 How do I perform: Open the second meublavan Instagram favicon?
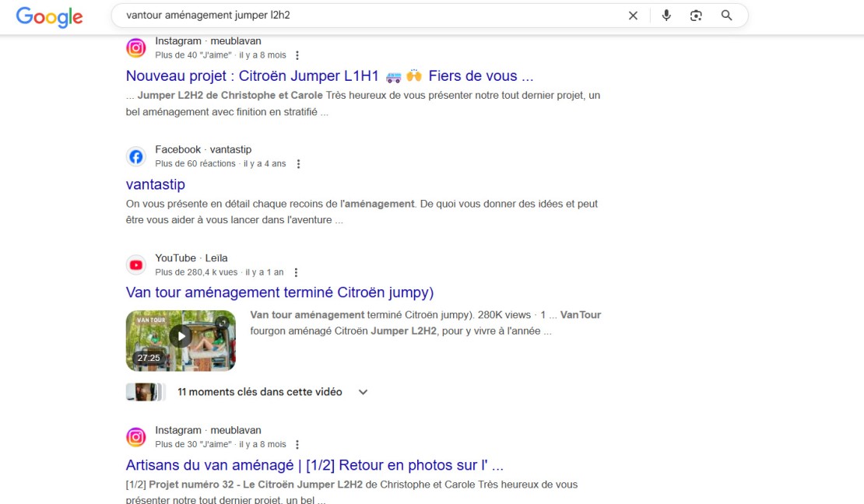136,437
